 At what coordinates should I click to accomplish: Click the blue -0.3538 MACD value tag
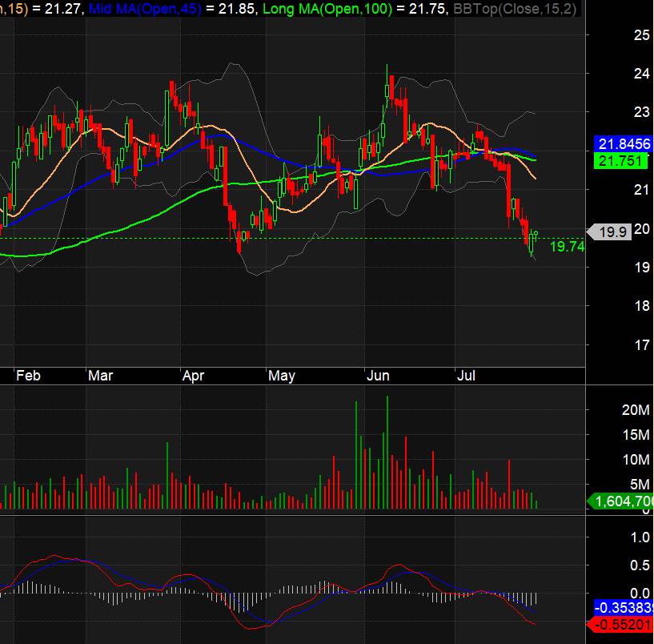[624, 607]
